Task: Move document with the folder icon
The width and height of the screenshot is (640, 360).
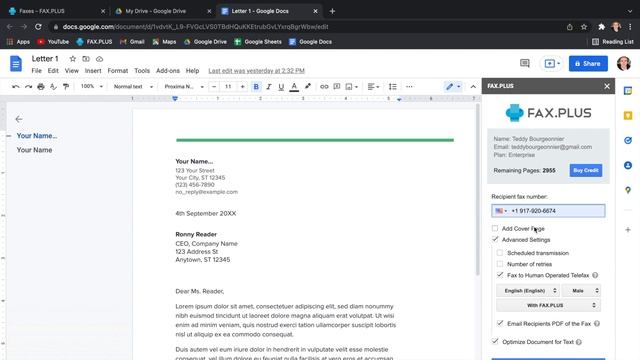Action: click(86, 59)
